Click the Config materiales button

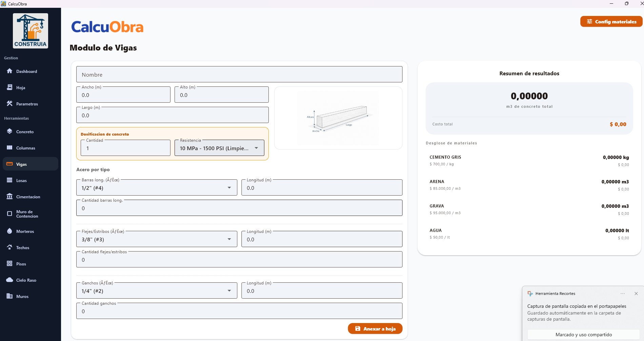611,22
